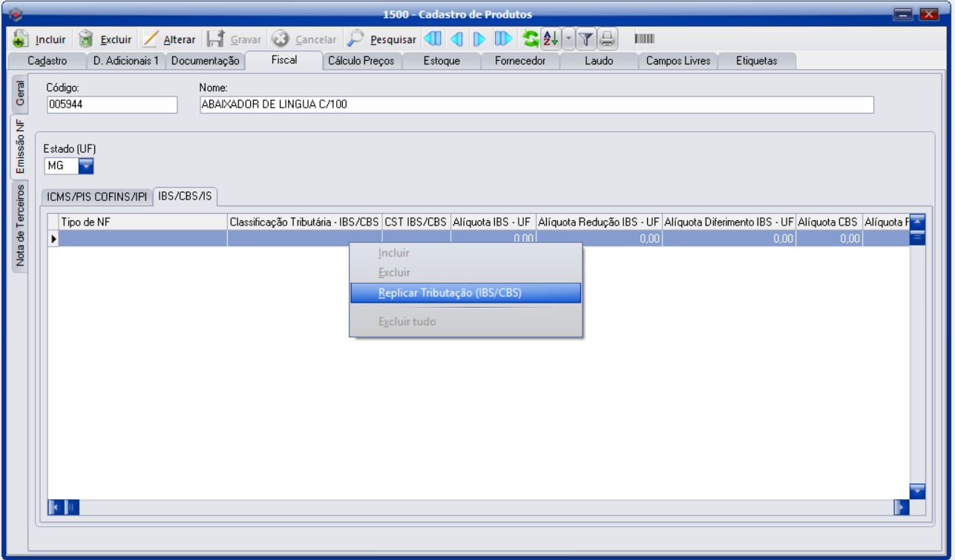This screenshot has width=955, height=560.
Task: Open the Estado (UF) dropdown
Action: pos(86,166)
